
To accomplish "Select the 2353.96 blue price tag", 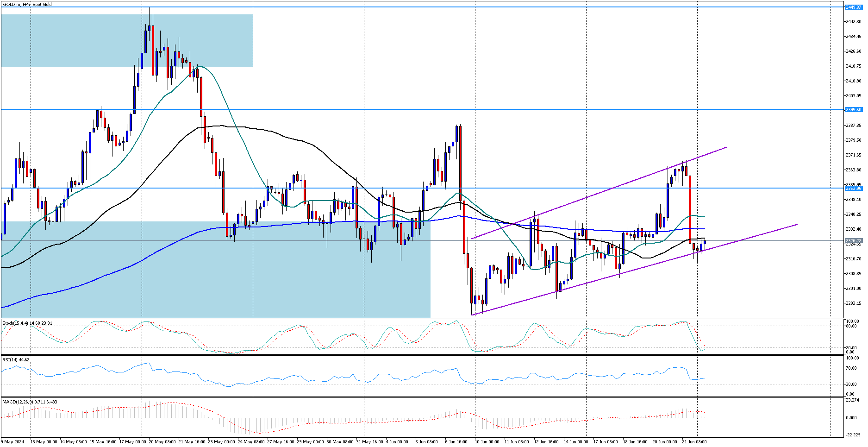I will coord(853,189).
